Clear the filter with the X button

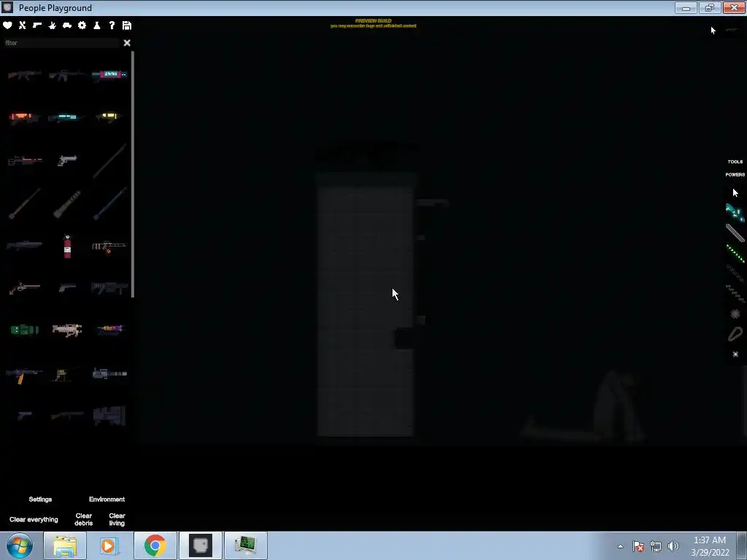coord(127,43)
